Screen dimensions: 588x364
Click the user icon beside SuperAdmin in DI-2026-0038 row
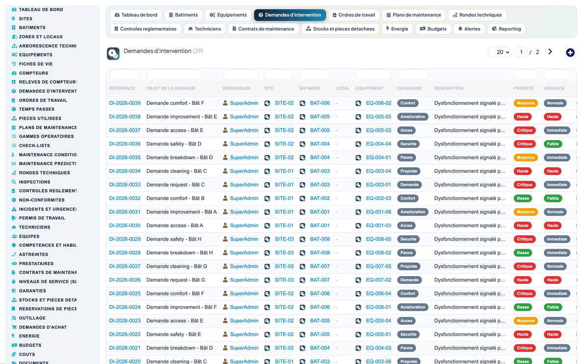(x=225, y=117)
